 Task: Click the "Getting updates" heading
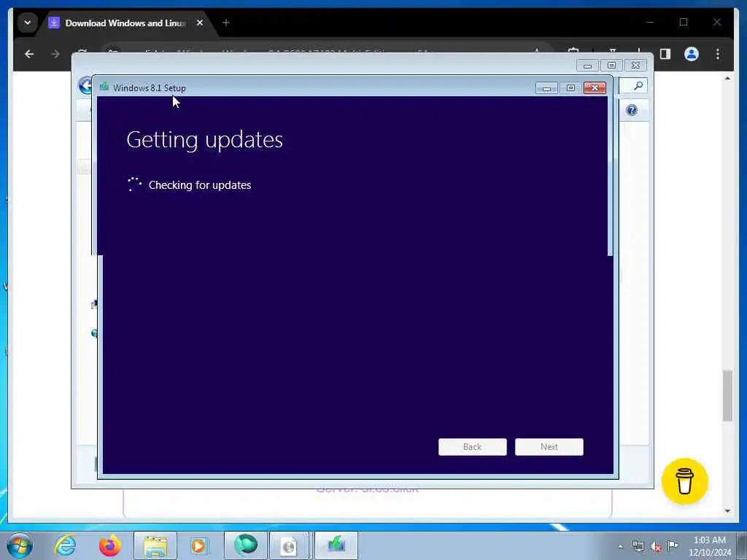tap(204, 139)
